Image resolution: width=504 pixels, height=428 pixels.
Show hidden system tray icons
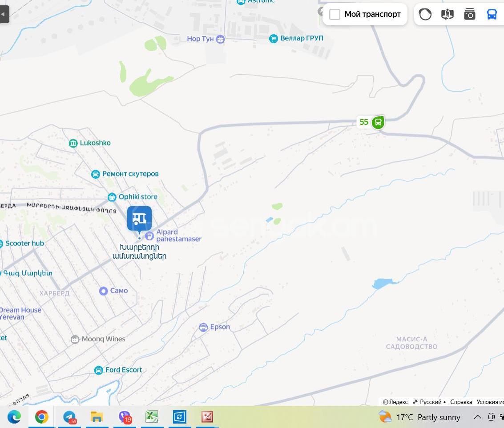click(477, 417)
